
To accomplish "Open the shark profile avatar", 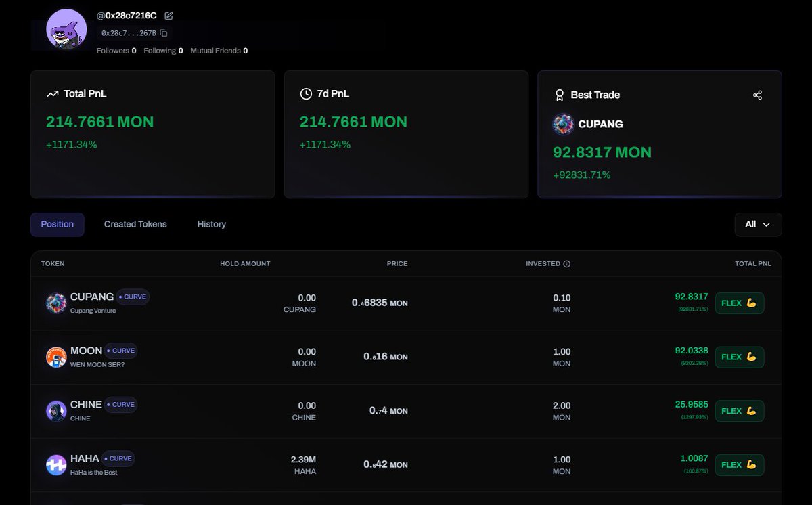I will click(x=66, y=29).
